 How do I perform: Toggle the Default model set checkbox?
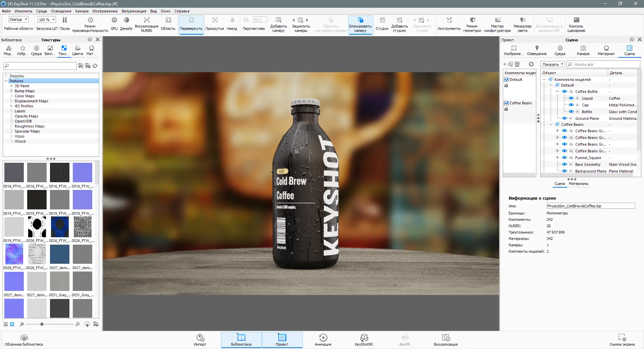coord(506,80)
